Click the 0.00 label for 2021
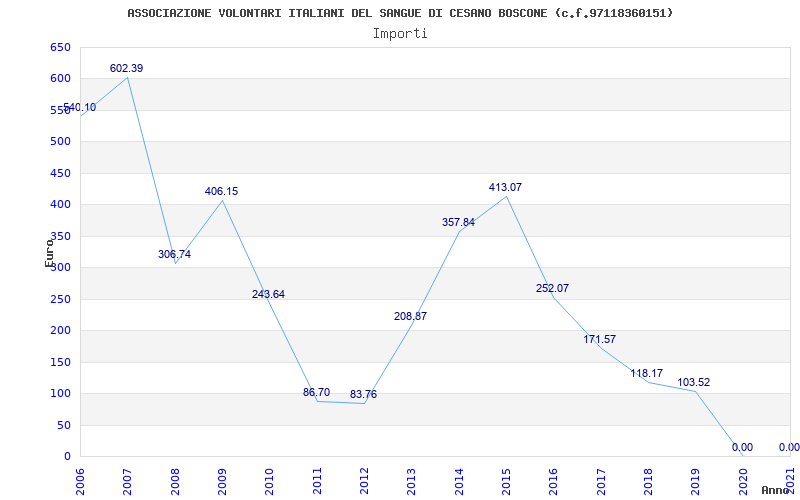The height and width of the screenshot is (500, 800). (789, 447)
